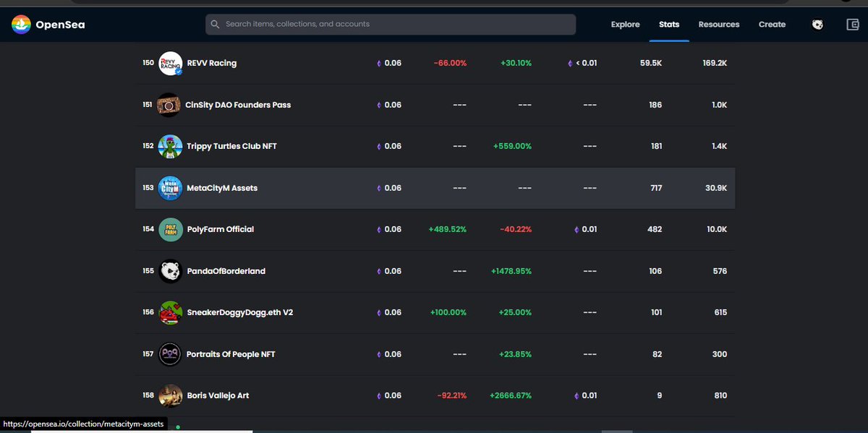868x433 pixels.
Task: Open the Explore menu
Action: [625, 25]
